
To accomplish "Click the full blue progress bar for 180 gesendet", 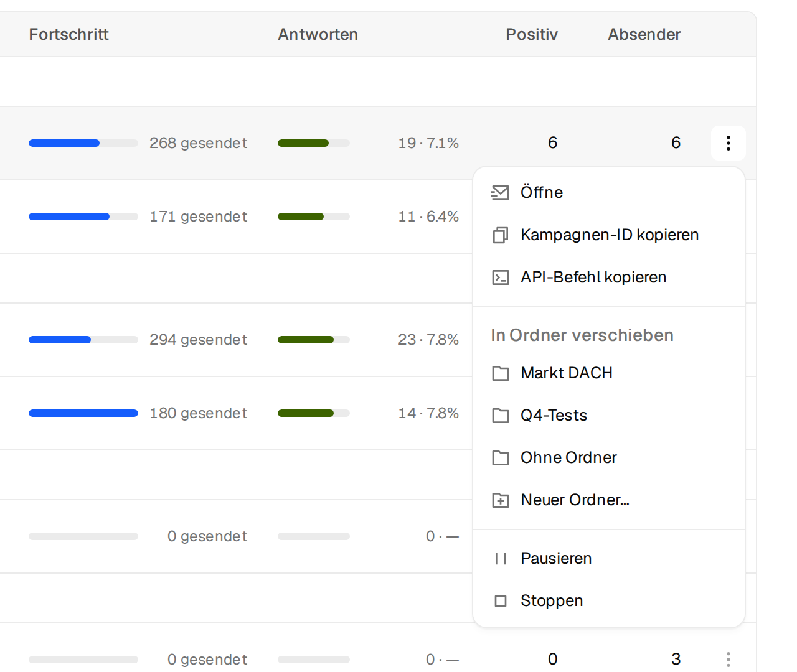I will 83,413.
